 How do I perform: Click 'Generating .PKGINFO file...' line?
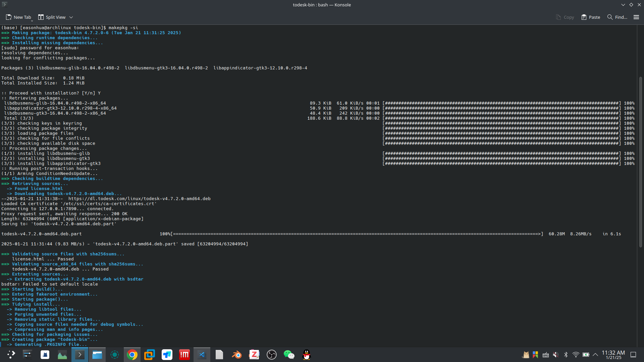tap(47, 345)
